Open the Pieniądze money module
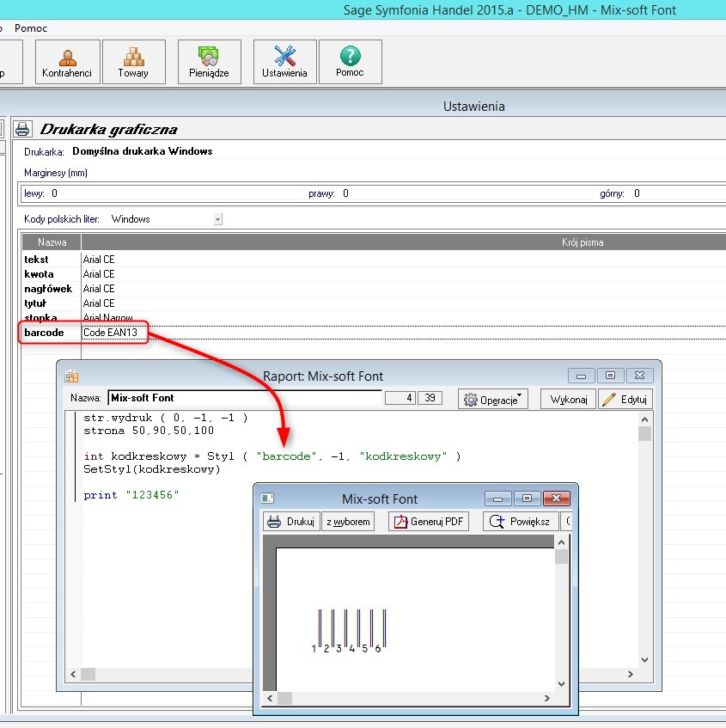Screen dimensions: 726x728 click(210, 62)
